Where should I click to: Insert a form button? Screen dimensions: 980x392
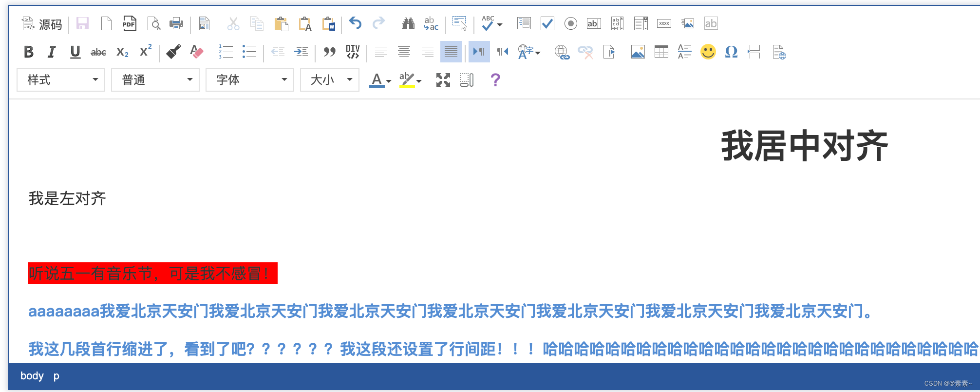click(664, 23)
